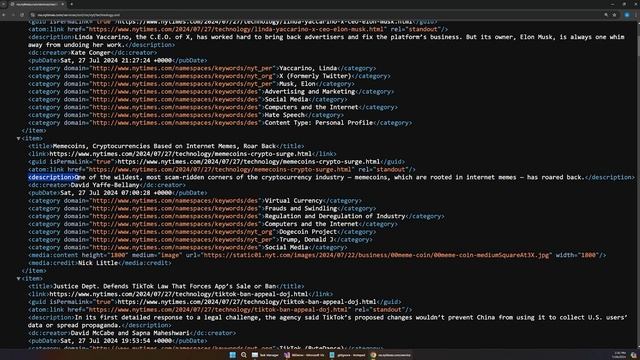Open the Windows Start menu
The image size is (640, 360).
tap(233, 355)
